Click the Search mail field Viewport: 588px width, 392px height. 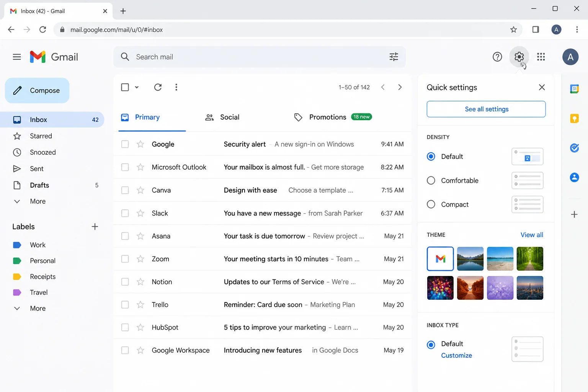[260, 57]
